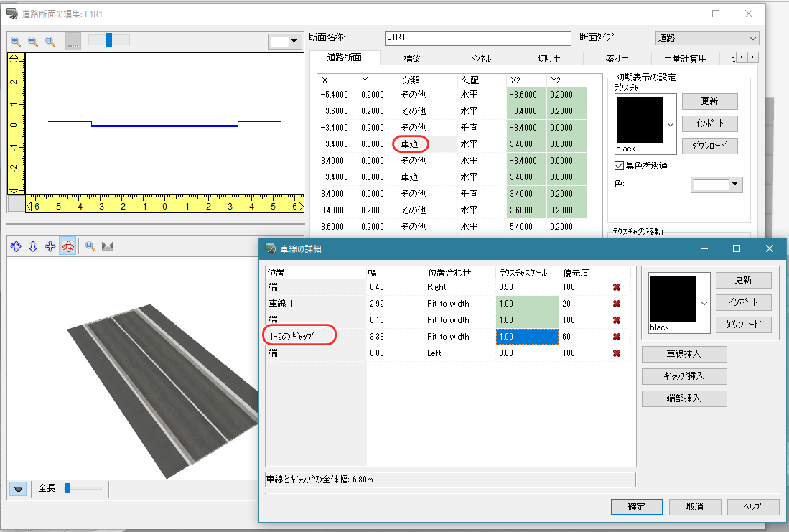The width and height of the screenshot is (789, 532).
Task: Click the zoom out magnifier above the cross-section view
Action: tap(33, 41)
